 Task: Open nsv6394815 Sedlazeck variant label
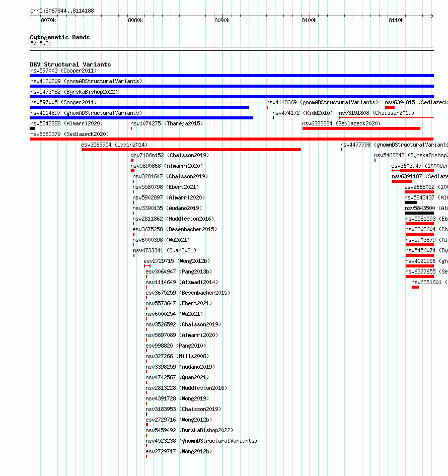pos(416,103)
